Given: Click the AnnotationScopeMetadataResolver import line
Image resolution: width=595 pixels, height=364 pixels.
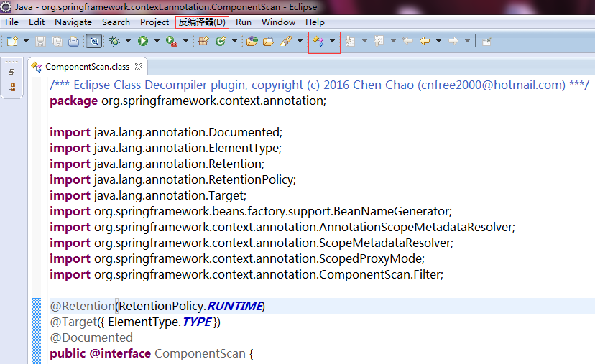Looking at the screenshot, I should tap(282, 227).
